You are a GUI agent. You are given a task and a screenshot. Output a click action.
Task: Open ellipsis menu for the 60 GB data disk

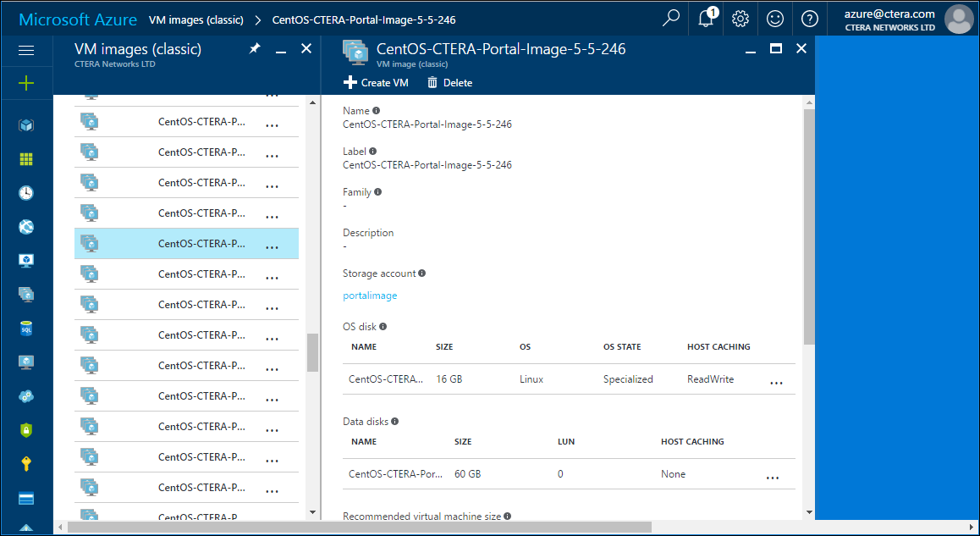(x=773, y=478)
